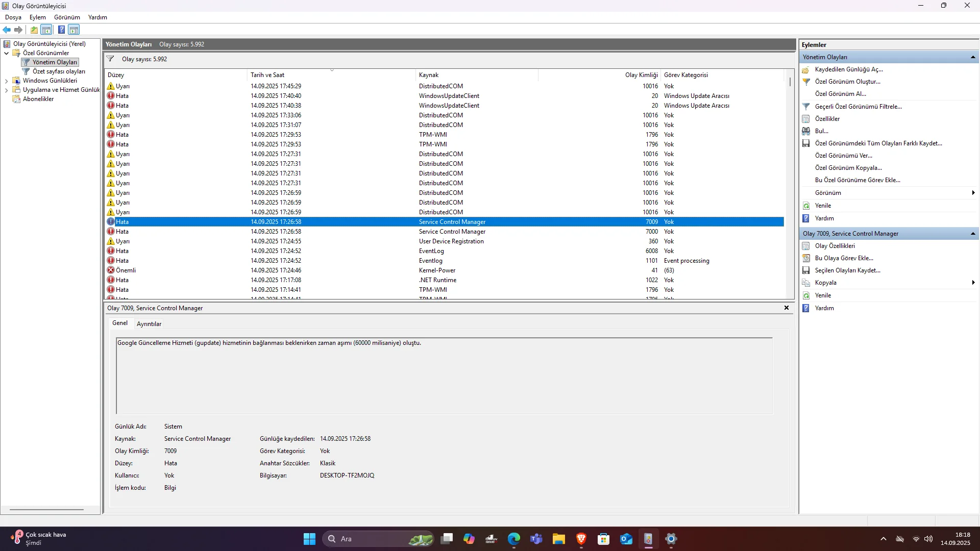Collapse the Özel Görünümler tree node
The width and height of the screenshot is (980, 551).
point(6,53)
